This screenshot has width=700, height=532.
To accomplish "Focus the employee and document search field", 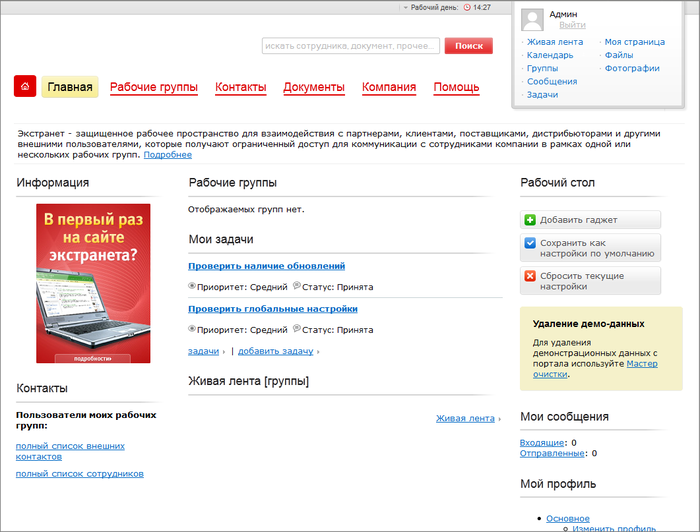I will tap(350, 46).
